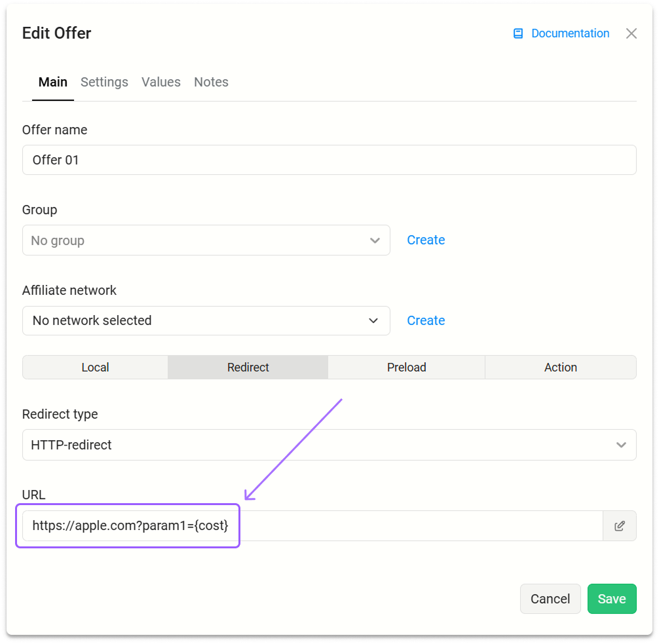Select the Redirect offer type

[248, 368]
